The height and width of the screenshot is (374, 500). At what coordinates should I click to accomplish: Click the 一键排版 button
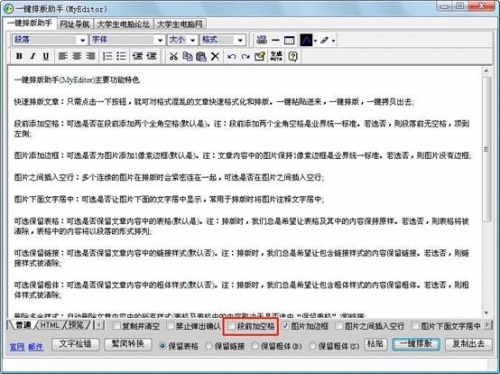pos(416,344)
